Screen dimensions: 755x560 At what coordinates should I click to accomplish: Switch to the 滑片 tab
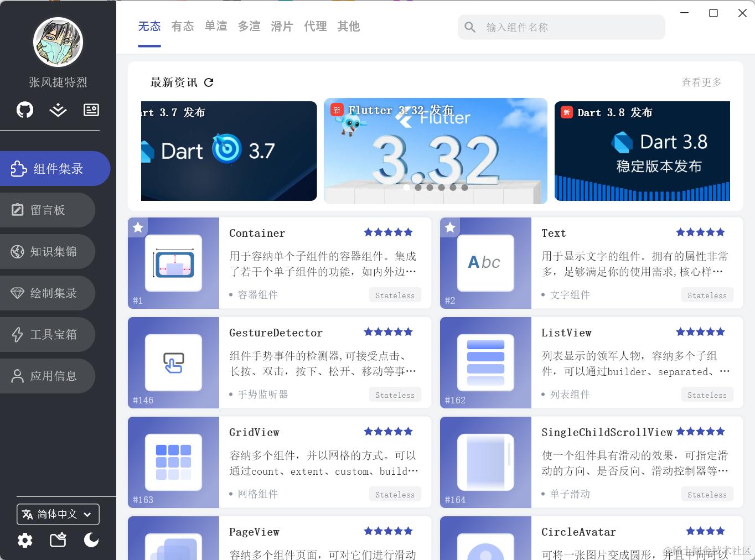pyautogui.click(x=282, y=27)
